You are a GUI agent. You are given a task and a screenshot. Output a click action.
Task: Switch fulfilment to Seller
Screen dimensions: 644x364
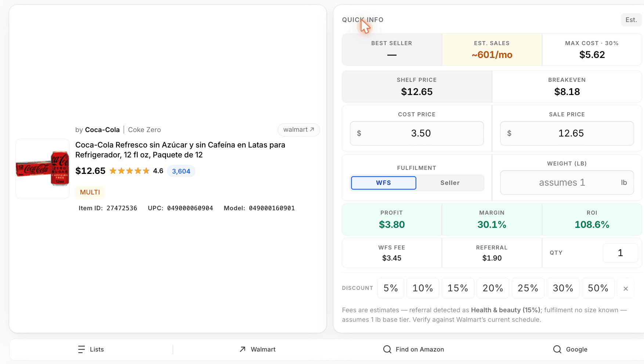click(x=450, y=183)
